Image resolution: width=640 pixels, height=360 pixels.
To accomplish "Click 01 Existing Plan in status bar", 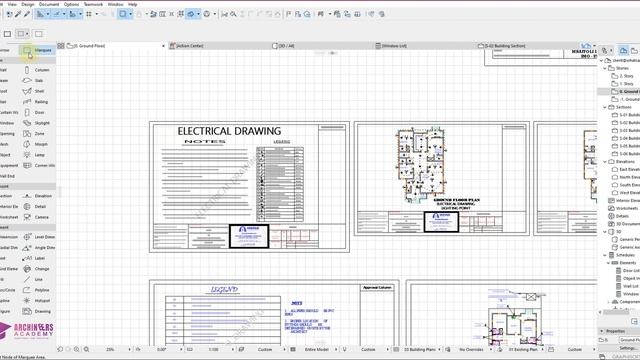I will [523, 349].
